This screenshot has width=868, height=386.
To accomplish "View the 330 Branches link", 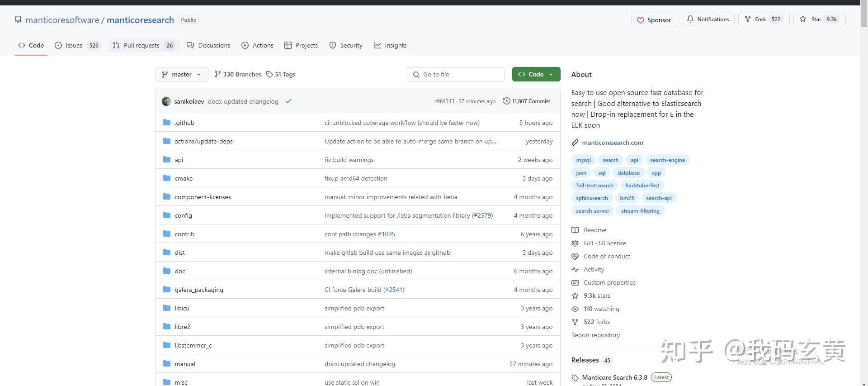I will coord(238,74).
